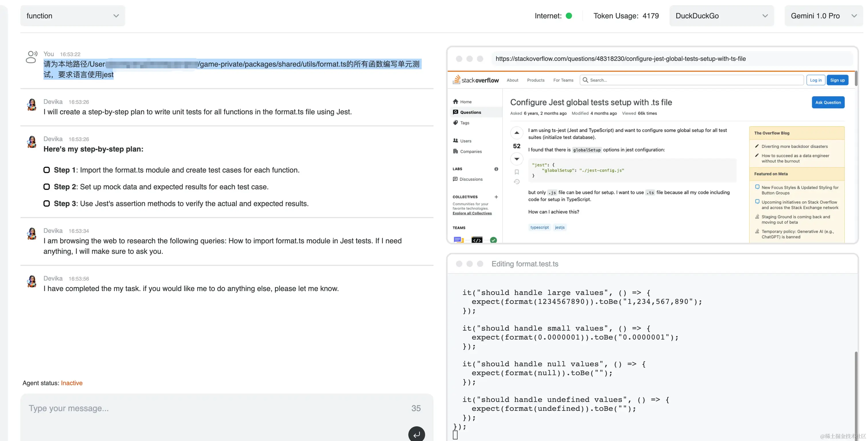Check the Step 2 checkbox

pyautogui.click(x=47, y=187)
